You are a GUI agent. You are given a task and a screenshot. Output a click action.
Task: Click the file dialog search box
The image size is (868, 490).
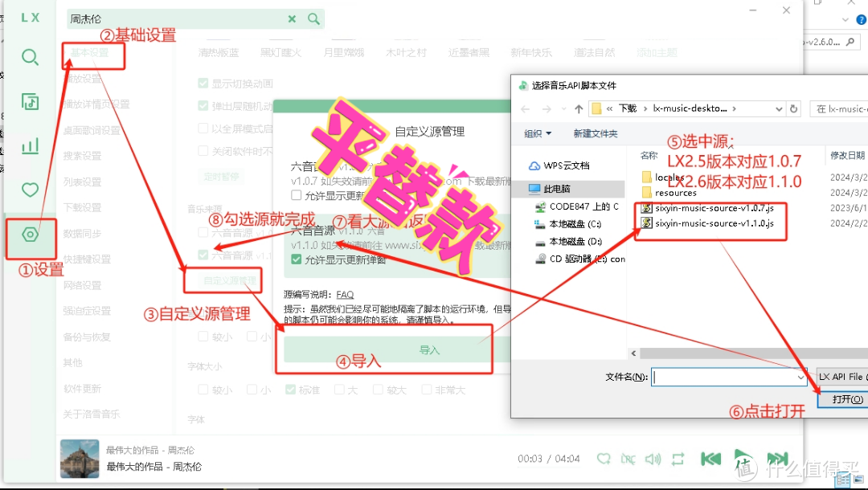pos(838,109)
